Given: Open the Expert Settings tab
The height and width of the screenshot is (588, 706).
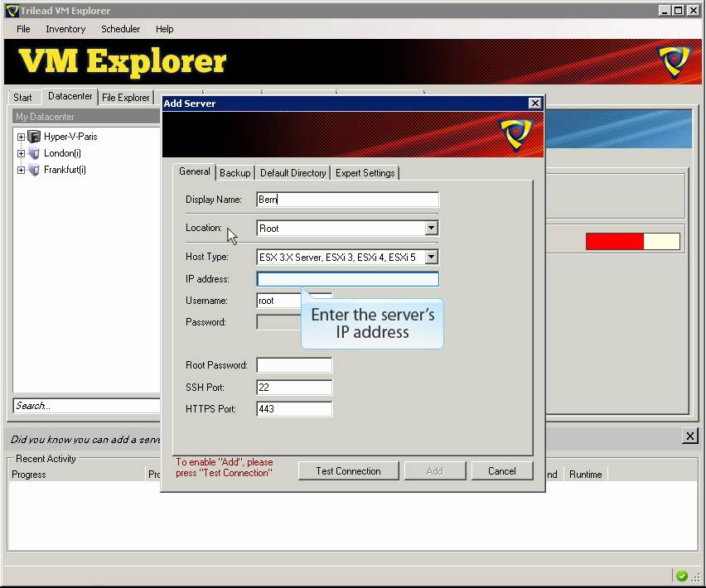Looking at the screenshot, I should [365, 173].
